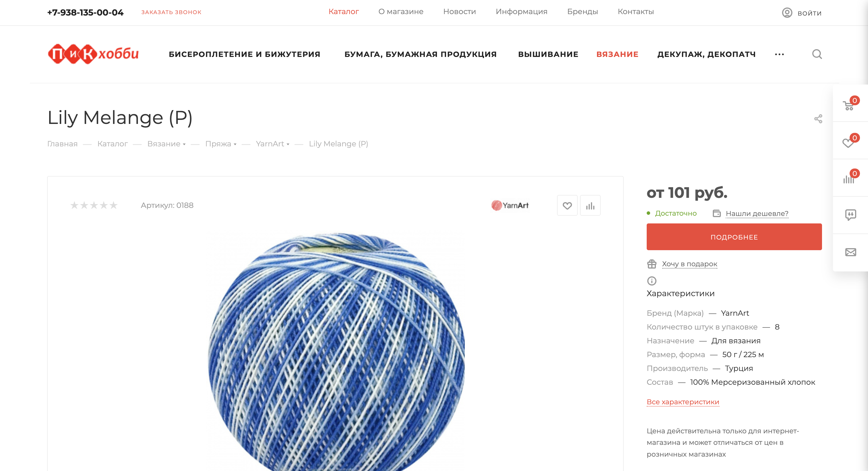Open the favorites heart in sidebar
This screenshot has height=471, width=868.
click(x=848, y=143)
